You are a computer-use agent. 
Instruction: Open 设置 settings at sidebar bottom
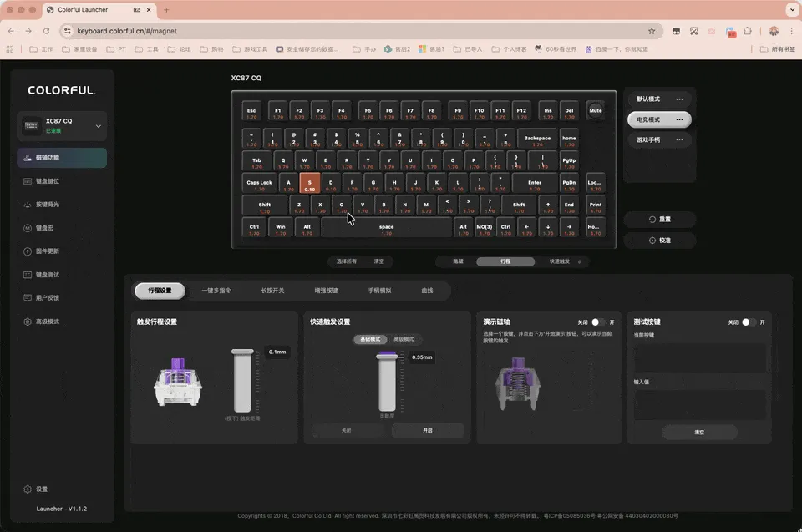coord(36,489)
